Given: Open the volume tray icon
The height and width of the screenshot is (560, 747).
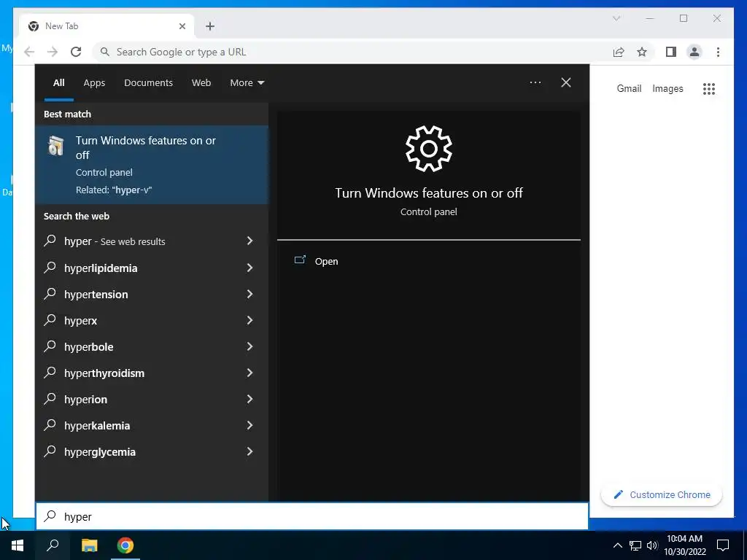Looking at the screenshot, I should pos(652,545).
